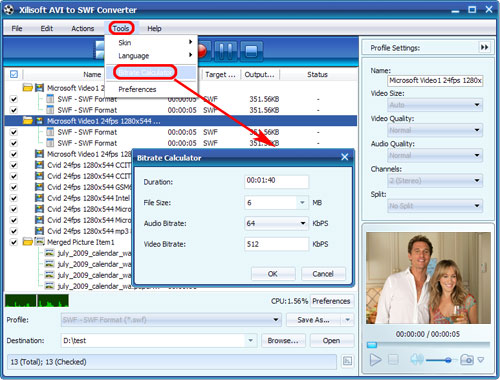Screen dimensions: 500x380
Task: Expand the File Size combo box arrow
Action: click(302, 203)
